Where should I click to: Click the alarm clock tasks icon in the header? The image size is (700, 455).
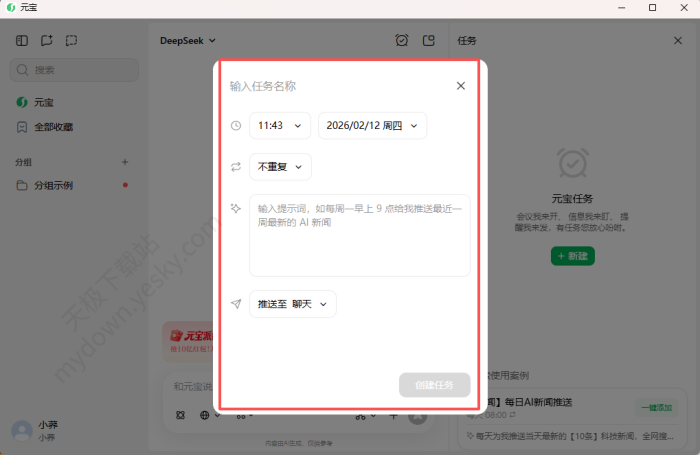(x=402, y=41)
